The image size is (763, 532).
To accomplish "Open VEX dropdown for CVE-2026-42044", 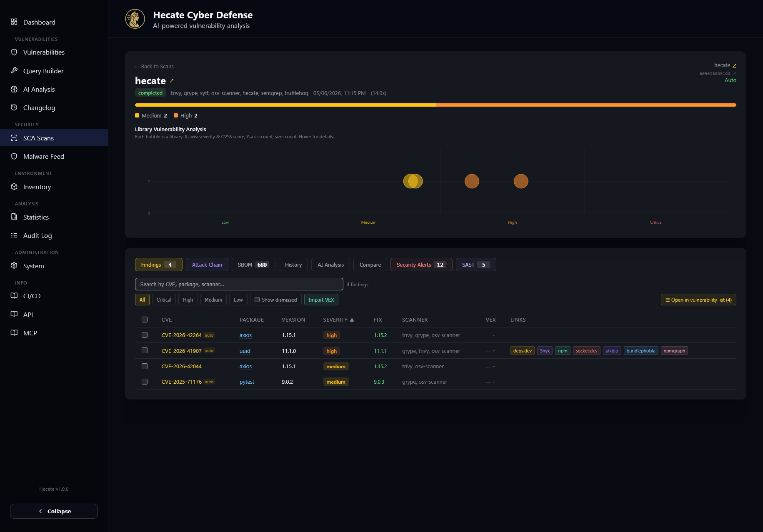I will [490, 367].
